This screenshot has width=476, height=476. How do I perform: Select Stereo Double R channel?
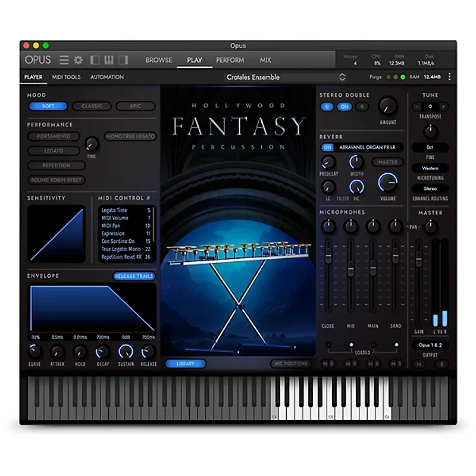tap(362, 107)
